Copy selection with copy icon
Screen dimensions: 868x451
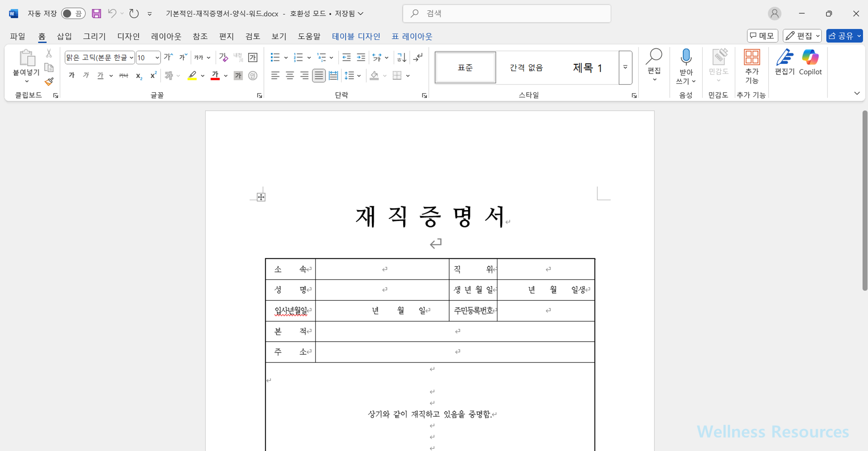pos(49,67)
